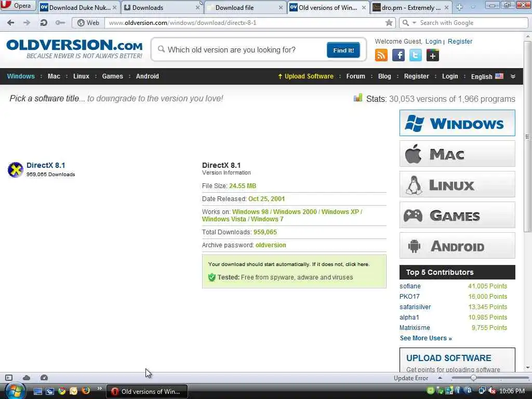
Task: Click the Web site-info badge
Action: point(88,23)
